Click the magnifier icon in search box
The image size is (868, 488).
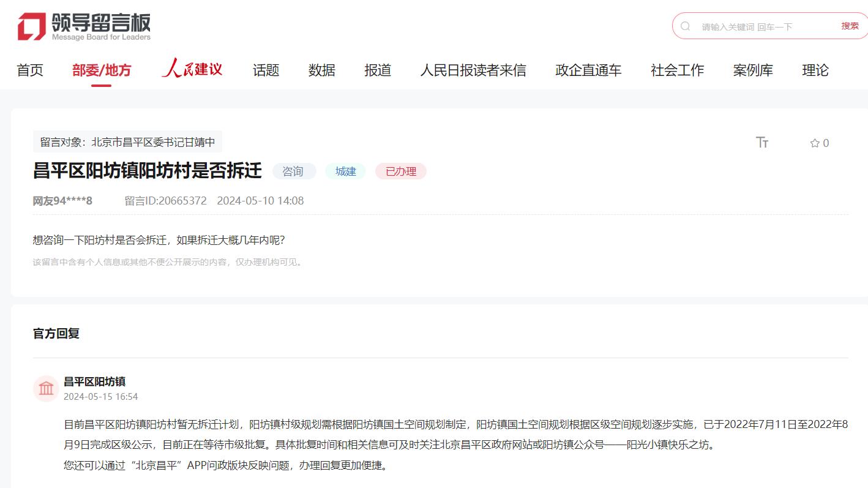(x=686, y=26)
